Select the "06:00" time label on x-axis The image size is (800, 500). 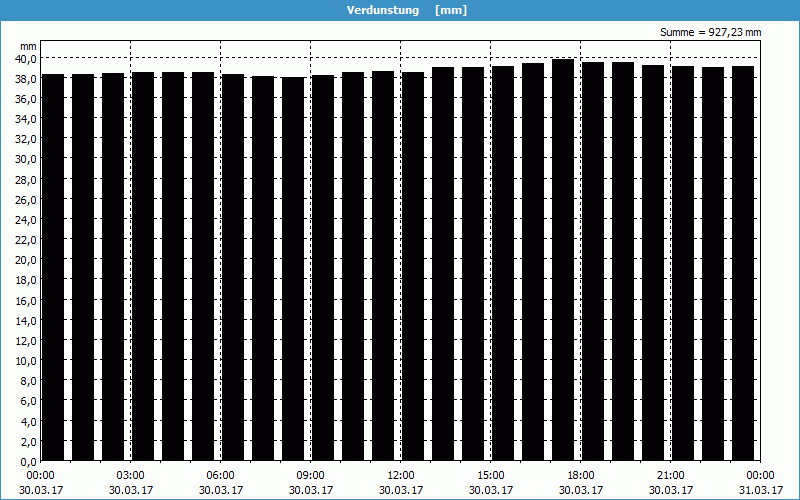tap(220, 476)
